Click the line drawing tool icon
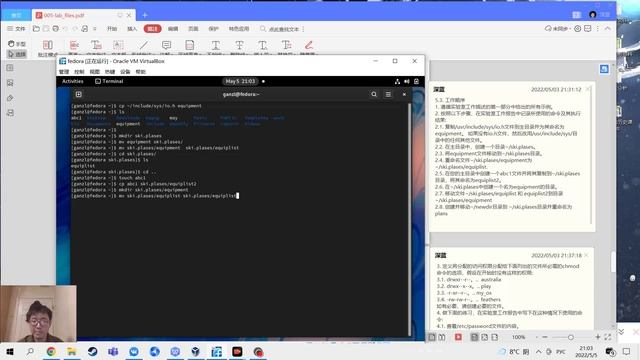 pyautogui.click(x=144, y=45)
